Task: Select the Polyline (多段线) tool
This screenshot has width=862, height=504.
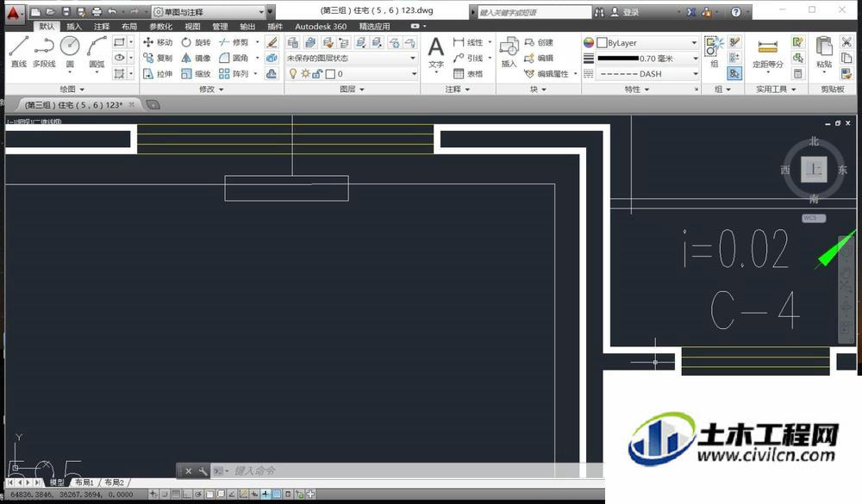Action: [x=44, y=52]
